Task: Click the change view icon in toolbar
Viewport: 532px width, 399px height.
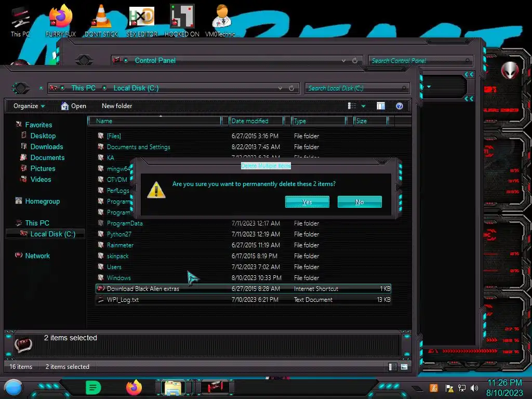Action: pyautogui.click(x=352, y=106)
